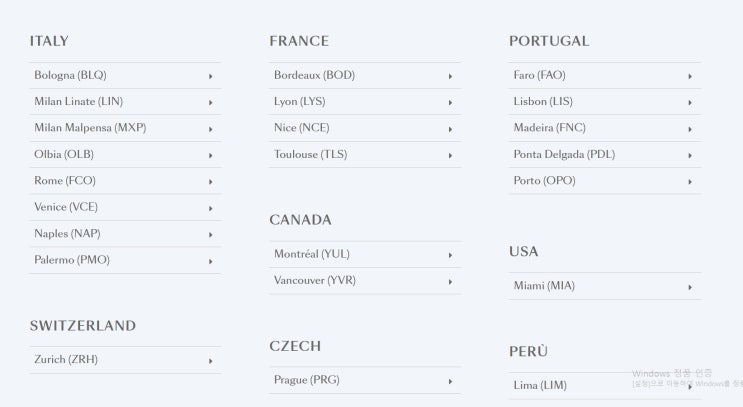Click the arrow icon for Miami (MIA)
743x407 pixels.
pos(690,287)
